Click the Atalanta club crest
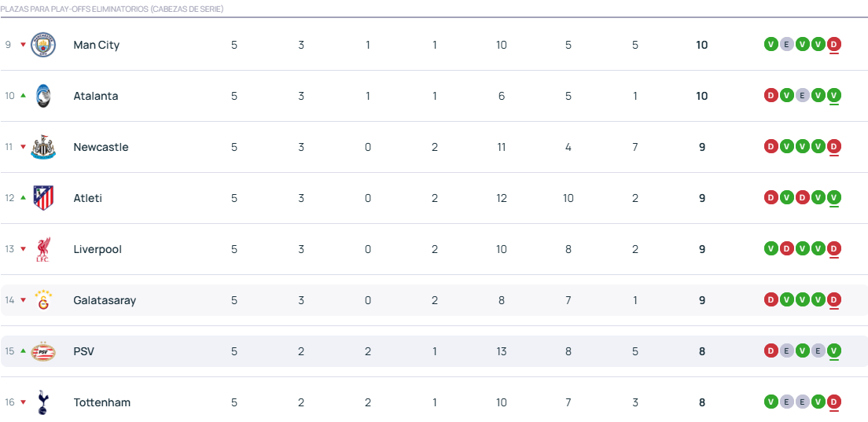The width and height of the screenshot is (868, 422). pos(43,96)
